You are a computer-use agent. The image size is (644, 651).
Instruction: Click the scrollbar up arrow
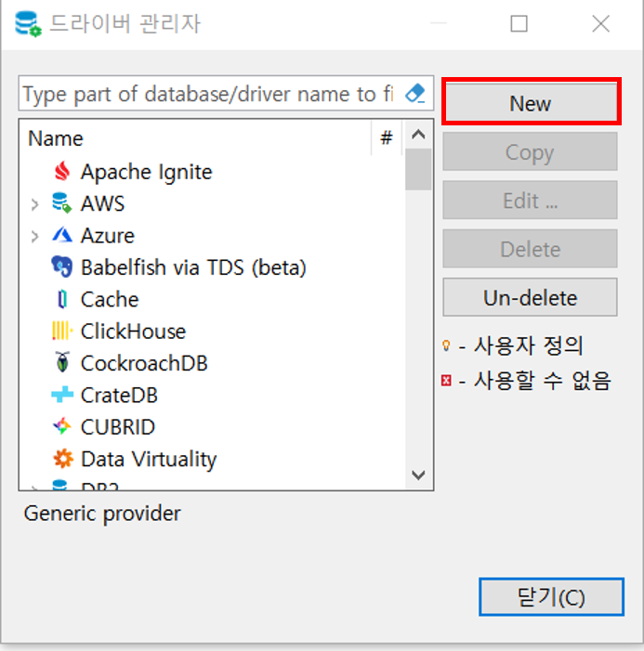point(418,134)
